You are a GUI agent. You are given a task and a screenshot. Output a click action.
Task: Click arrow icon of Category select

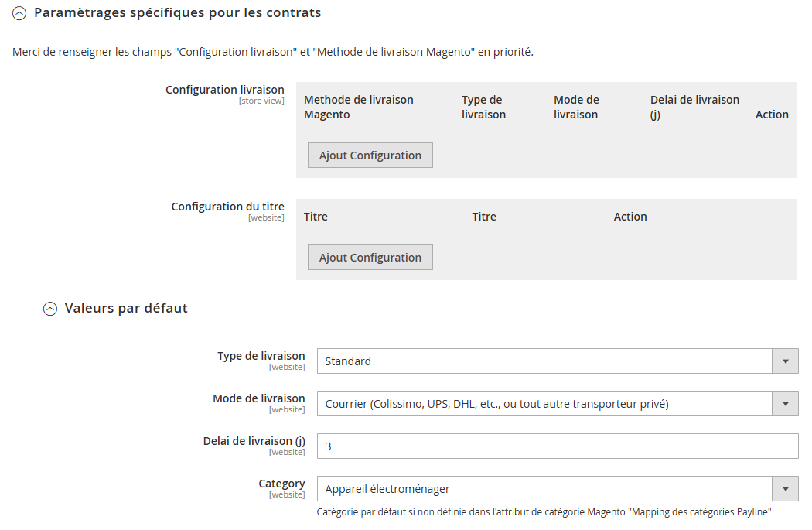pos(785,489)
